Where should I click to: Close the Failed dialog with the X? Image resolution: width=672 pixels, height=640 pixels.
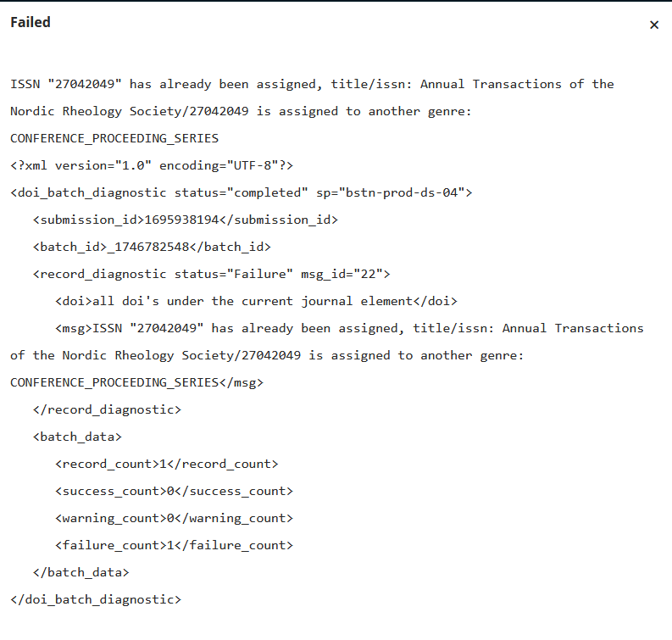click(x=654, y=25)
